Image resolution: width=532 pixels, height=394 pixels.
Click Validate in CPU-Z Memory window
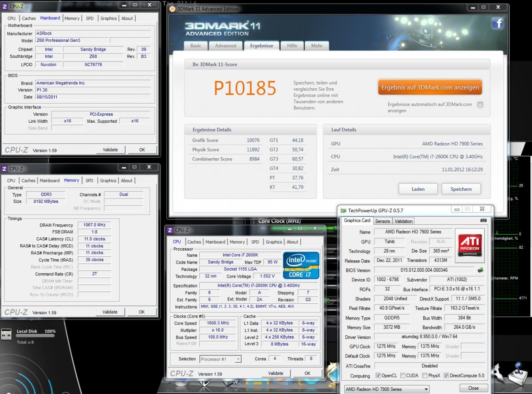click(110, 312)
